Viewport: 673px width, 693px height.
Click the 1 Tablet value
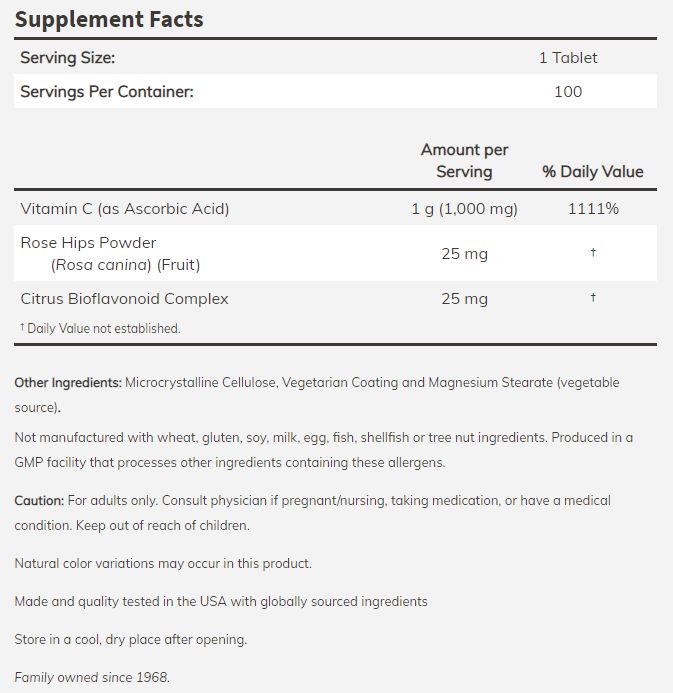click(567, 58)
